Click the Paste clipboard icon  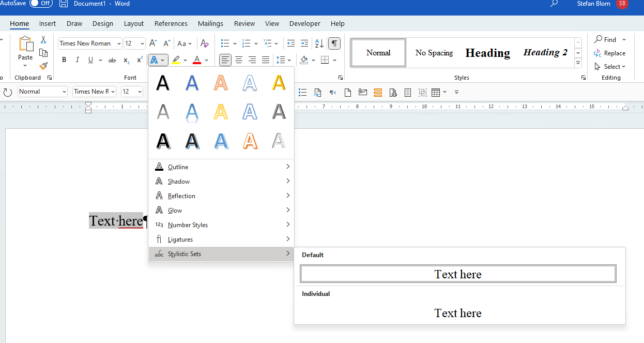25,43
